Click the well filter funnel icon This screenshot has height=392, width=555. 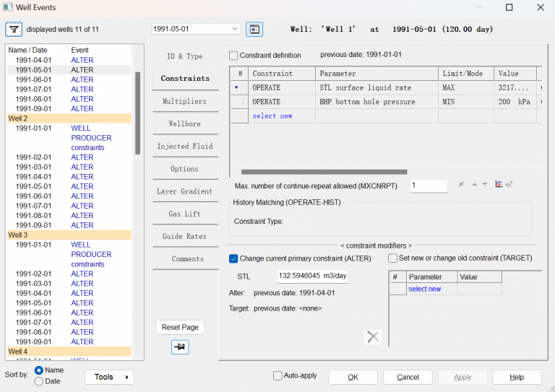pyautogui.click(x=14, y=30)
